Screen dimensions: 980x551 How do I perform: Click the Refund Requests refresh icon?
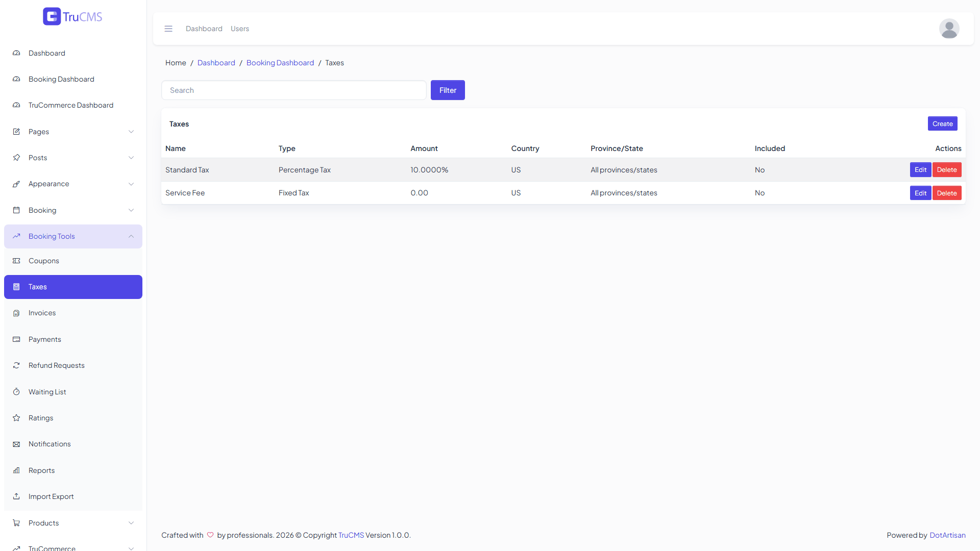[x=16, y=365]
